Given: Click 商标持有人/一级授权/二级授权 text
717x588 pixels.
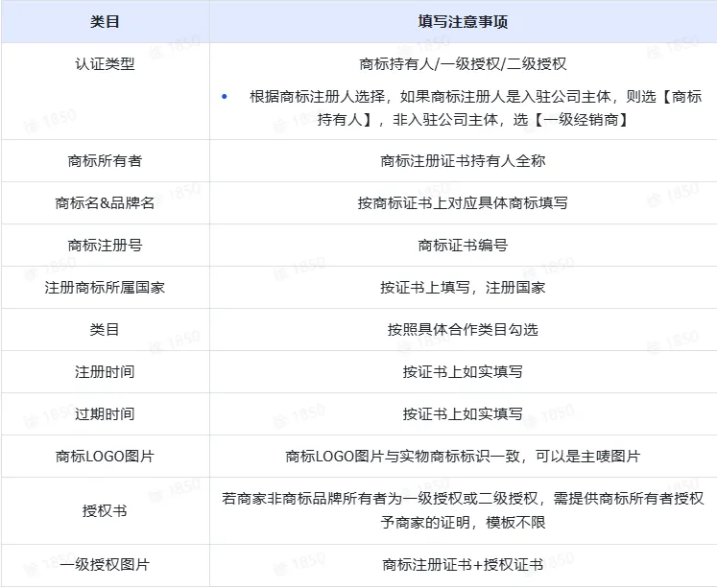Looking at the screenshot, I should (x=463, y=64).
